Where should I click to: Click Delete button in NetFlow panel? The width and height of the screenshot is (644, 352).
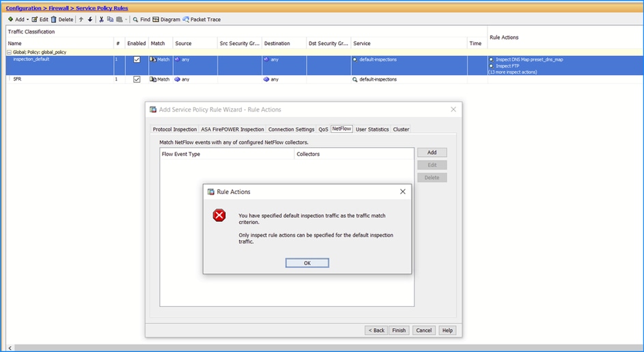432,178
